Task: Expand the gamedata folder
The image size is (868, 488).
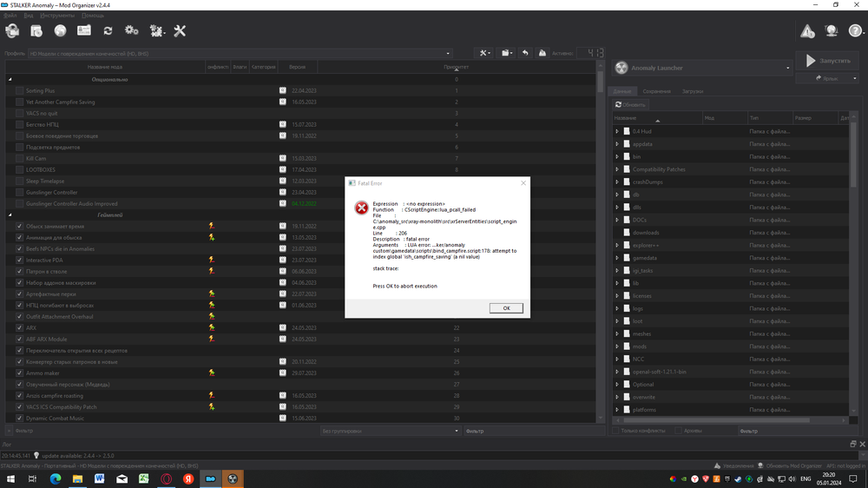Action: 617,258
